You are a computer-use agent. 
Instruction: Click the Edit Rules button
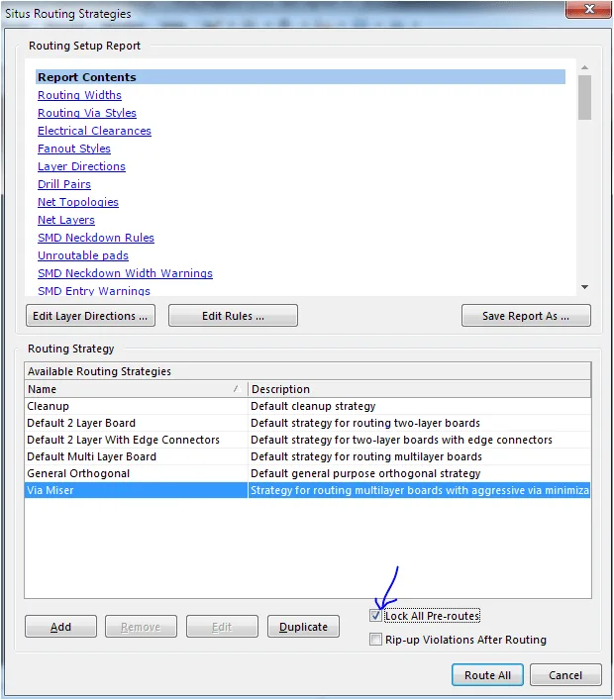[233, 316]
